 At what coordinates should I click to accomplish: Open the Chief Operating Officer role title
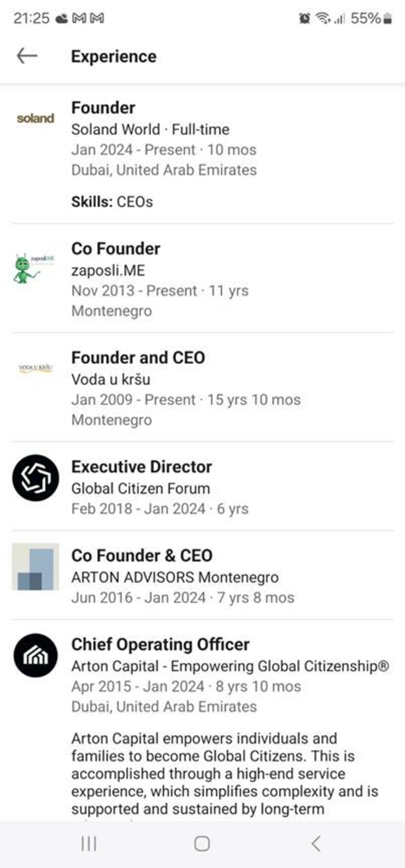160,645
